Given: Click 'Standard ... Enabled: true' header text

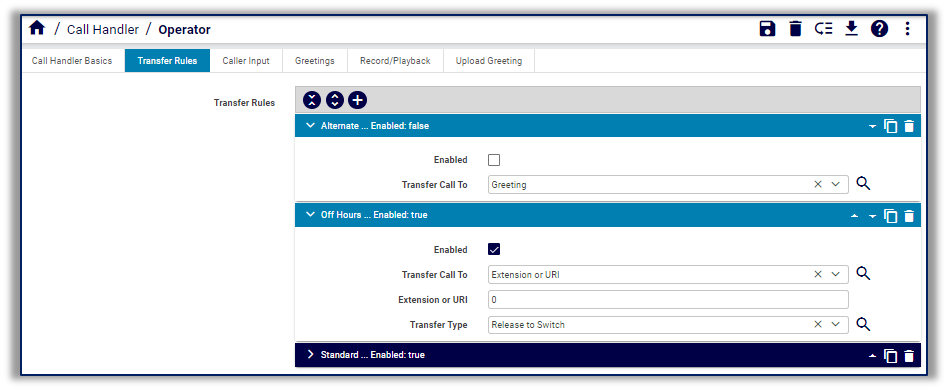Looking at the screenshot, I should (x=372, y=355).
